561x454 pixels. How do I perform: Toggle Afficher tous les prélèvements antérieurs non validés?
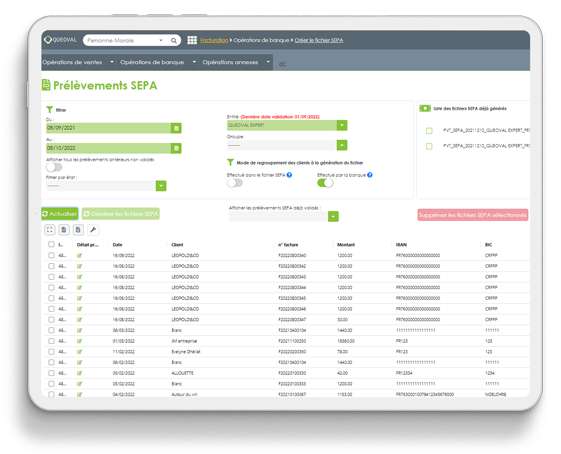coord(54,167)
